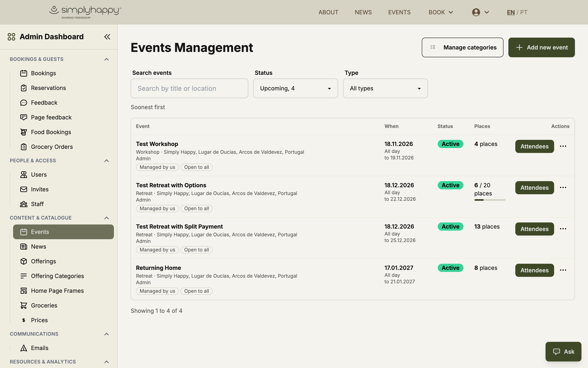Viewport: 588px width, 368px height.
Task: Click the Users people icon
Action: [x=23, y=175]
